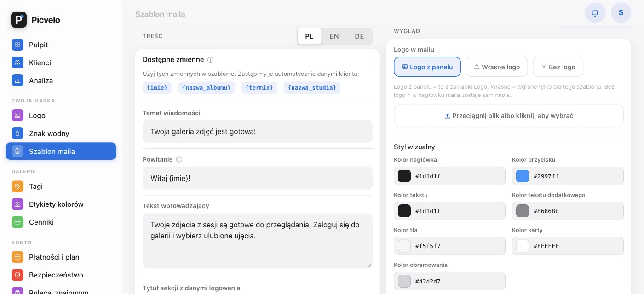644x294 pixels.
Task: Click the Polecaj znajomym gift icon
Action: coord(17,291)
